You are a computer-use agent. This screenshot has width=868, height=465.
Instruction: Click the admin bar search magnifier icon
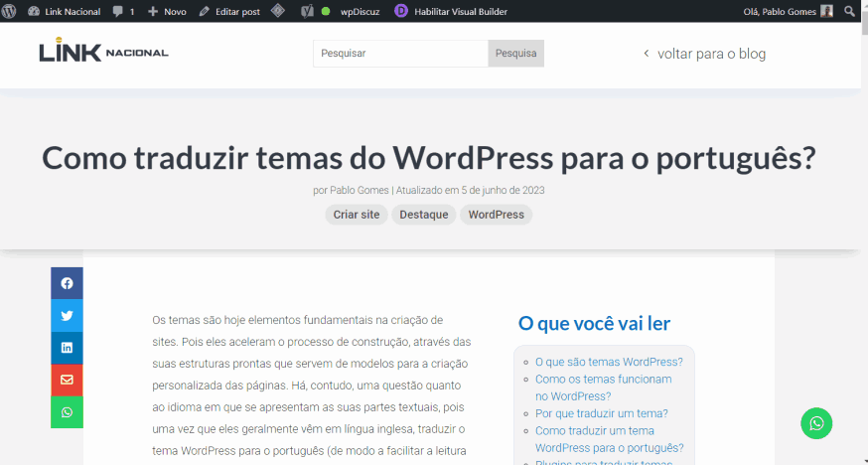pyautogui.click(x=849, y=11)
